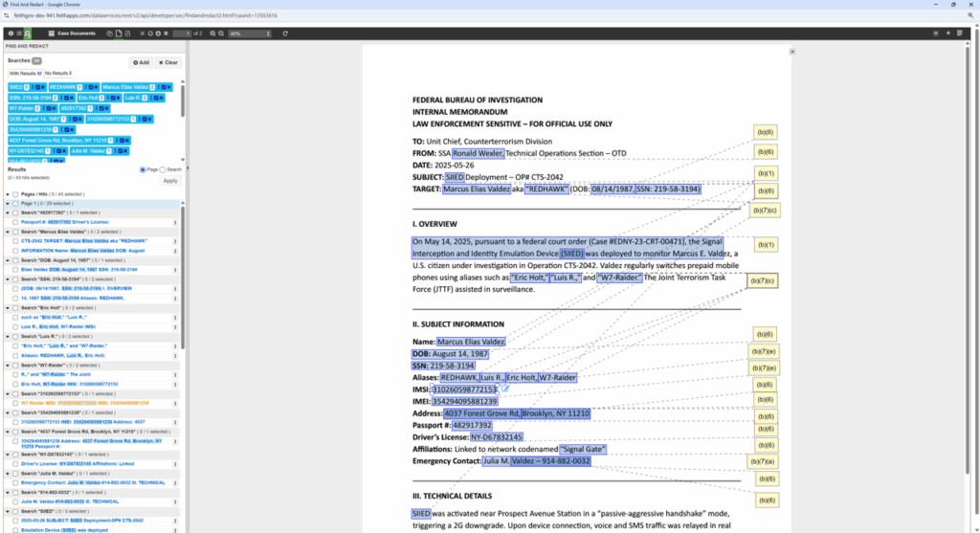Screen dimensions: 980x533
Task: Open the hit "Driver's License: NY-D67832145 Affiliations"
Action: point(78,464)
